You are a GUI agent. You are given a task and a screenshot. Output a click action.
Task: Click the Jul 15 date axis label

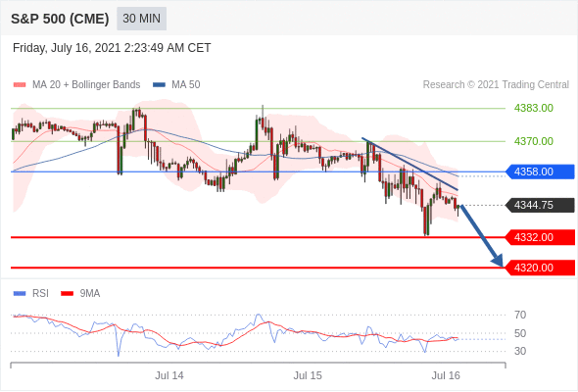point(308,375)
